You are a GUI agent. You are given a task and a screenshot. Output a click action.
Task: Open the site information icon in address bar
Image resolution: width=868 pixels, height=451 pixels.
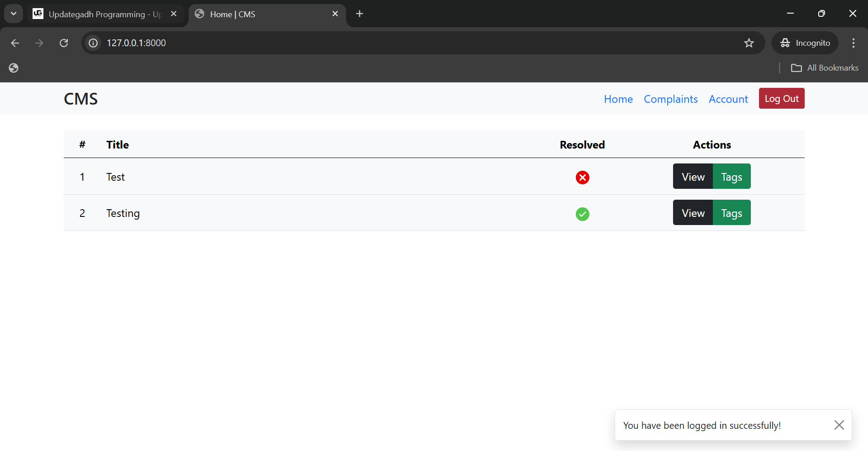click(93, 43)
